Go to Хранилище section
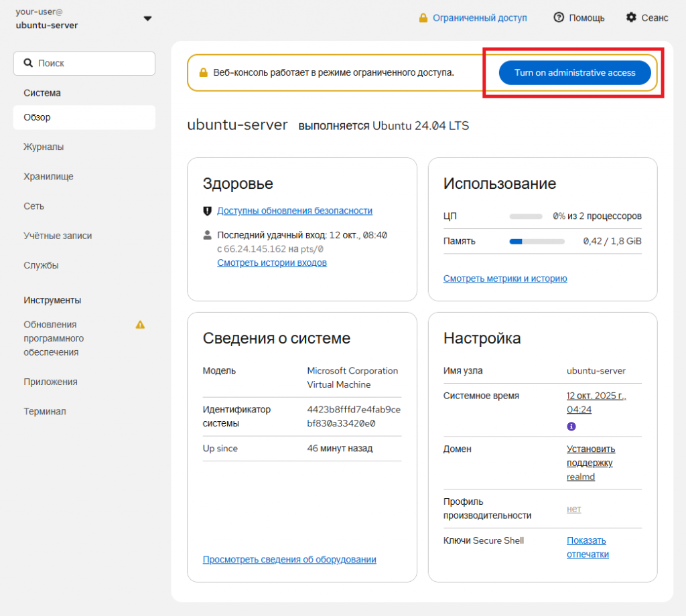This screenshot has width=686, height=616. click(48, 177)
